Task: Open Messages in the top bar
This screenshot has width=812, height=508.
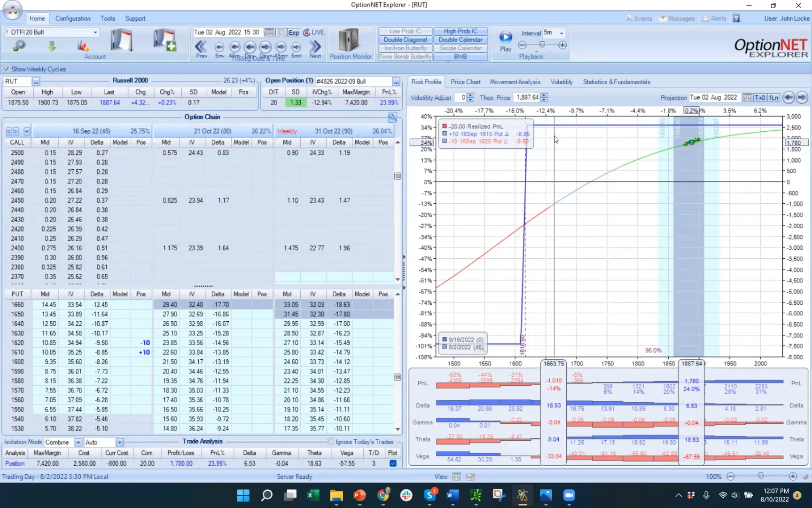Action: 677,18
